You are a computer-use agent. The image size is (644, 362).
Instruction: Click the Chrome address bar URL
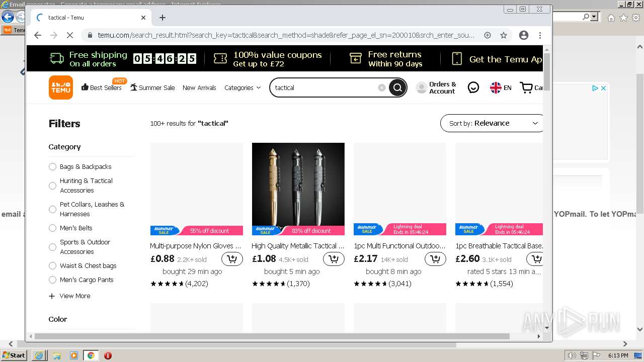(x=286, y=35)
